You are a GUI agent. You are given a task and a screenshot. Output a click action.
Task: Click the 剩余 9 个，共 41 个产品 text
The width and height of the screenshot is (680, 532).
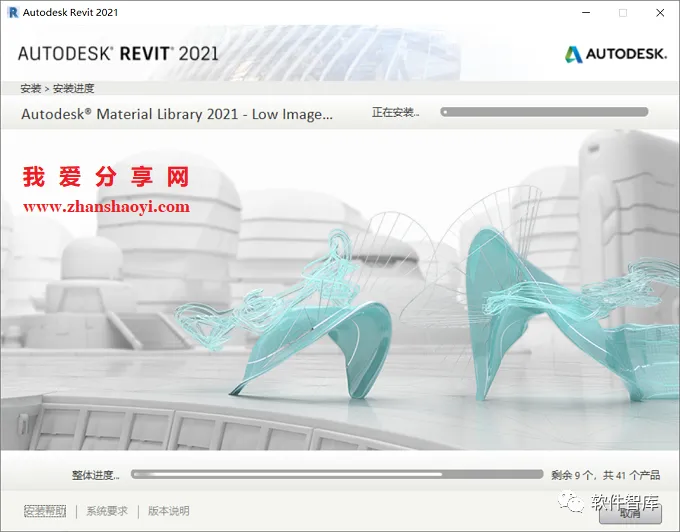[x=605, y=475]
